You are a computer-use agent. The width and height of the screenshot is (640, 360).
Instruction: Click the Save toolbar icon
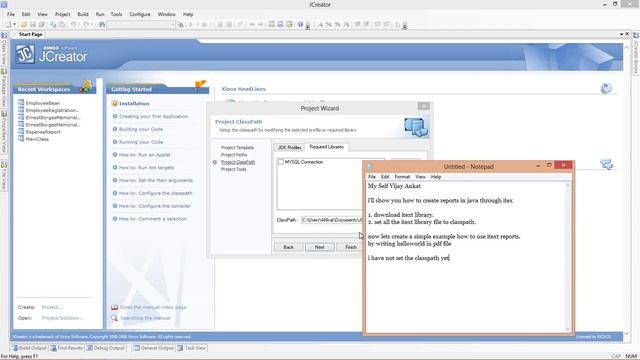click(33, 24)
